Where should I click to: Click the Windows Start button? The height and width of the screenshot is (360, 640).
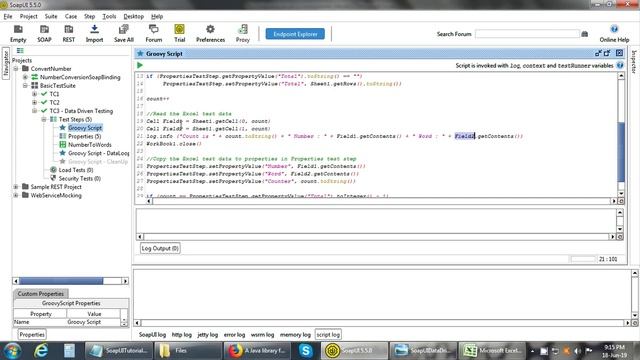[13, 351]
